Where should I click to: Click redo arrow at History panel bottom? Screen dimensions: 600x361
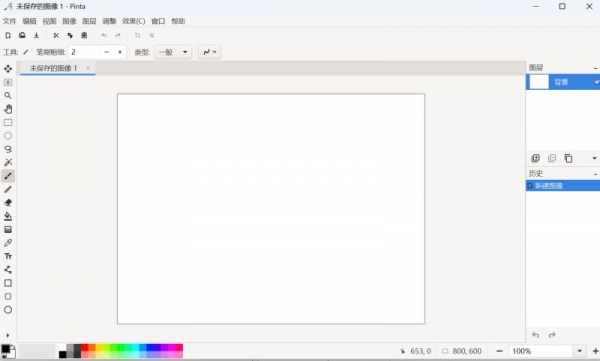coord(552,335)
